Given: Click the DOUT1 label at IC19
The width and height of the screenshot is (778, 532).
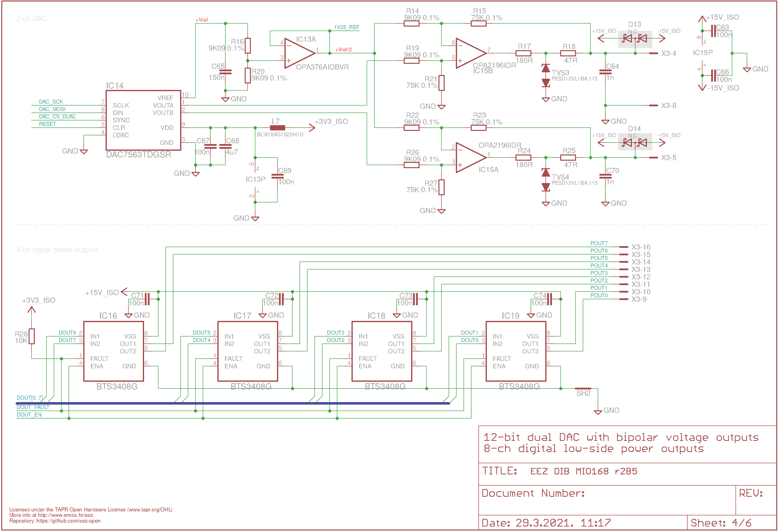Looking at the screenshot, I should (469, 333).
